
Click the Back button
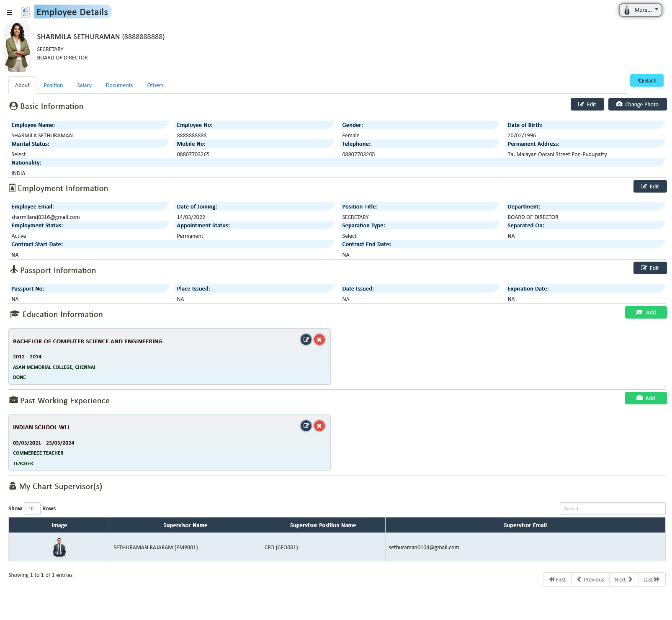(x=646, y=80)
